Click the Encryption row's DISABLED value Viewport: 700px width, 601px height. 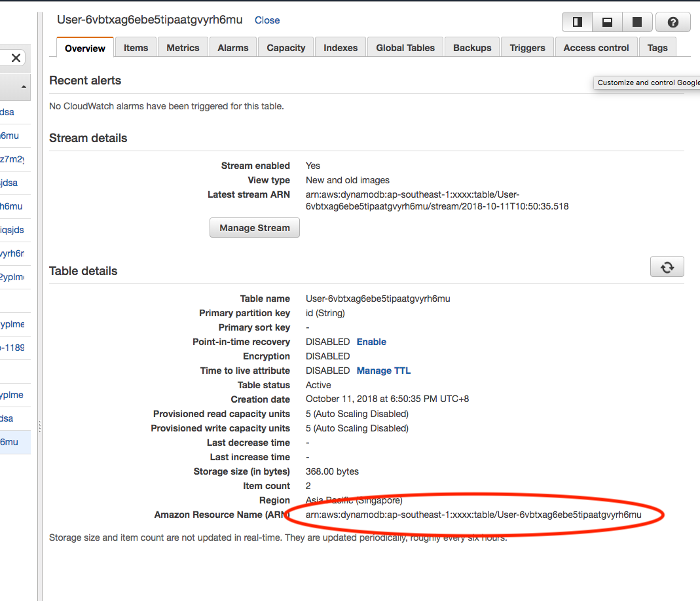pyautogui.click(x=327, y=357)
